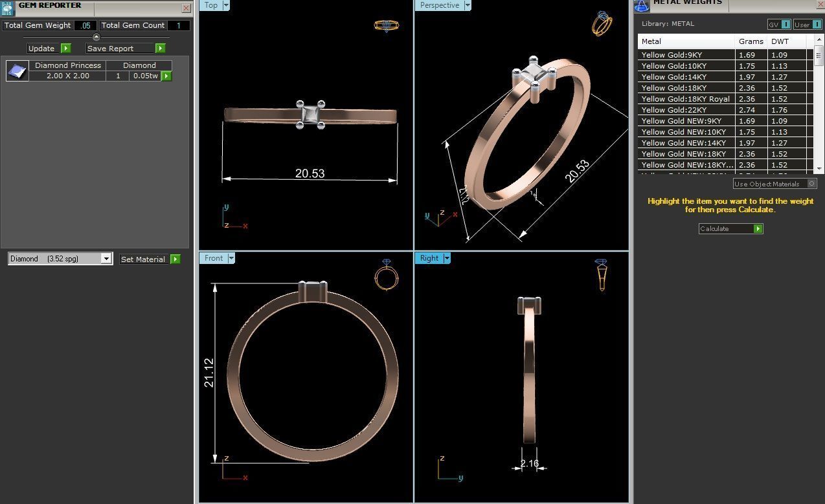The width and height of the screenshot is (825, 504).
Task: Select the Yellow Gold:10KY row
Action: point(726,66)
